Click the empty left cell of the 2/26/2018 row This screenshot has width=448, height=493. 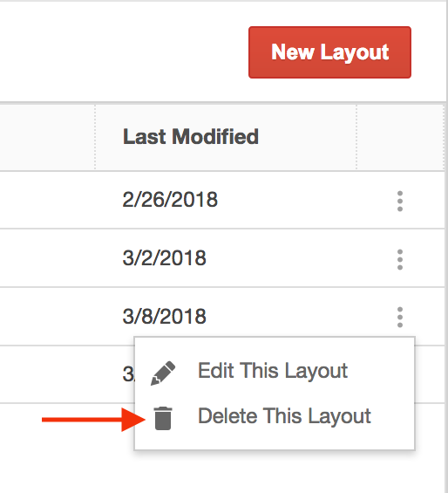(x=47, y=200)
